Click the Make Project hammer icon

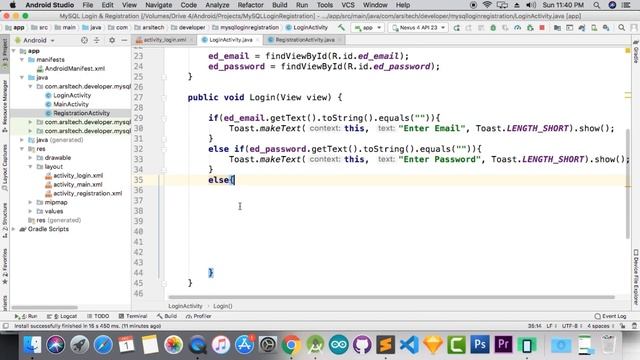click(x=341, y=27)
